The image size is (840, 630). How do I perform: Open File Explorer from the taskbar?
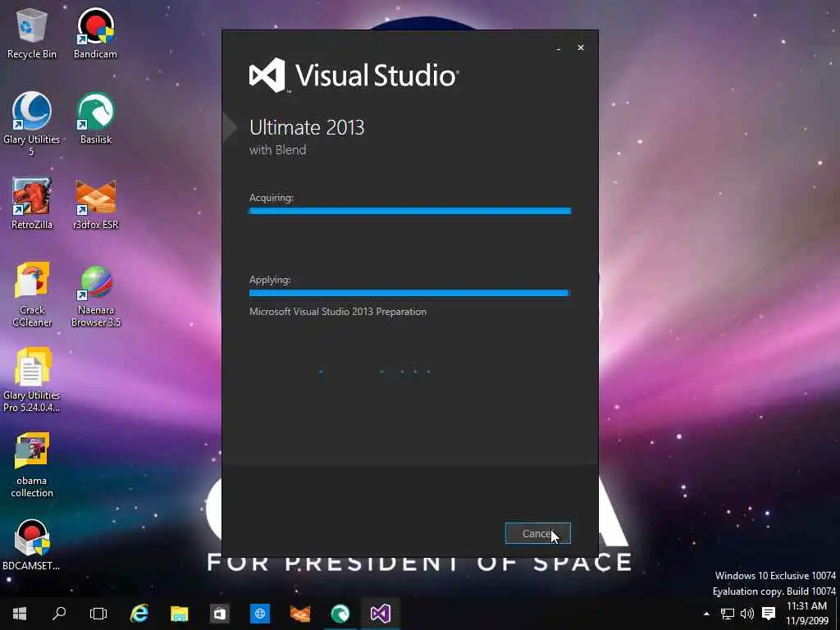click(180, 614)
